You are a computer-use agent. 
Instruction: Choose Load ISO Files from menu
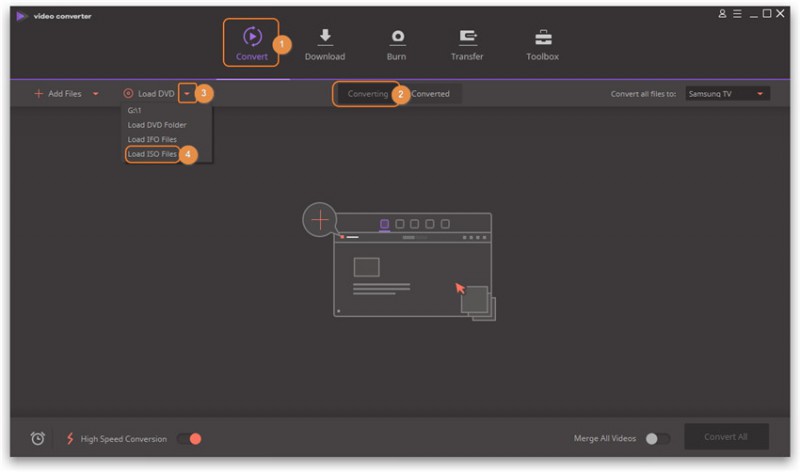(152, 154)
